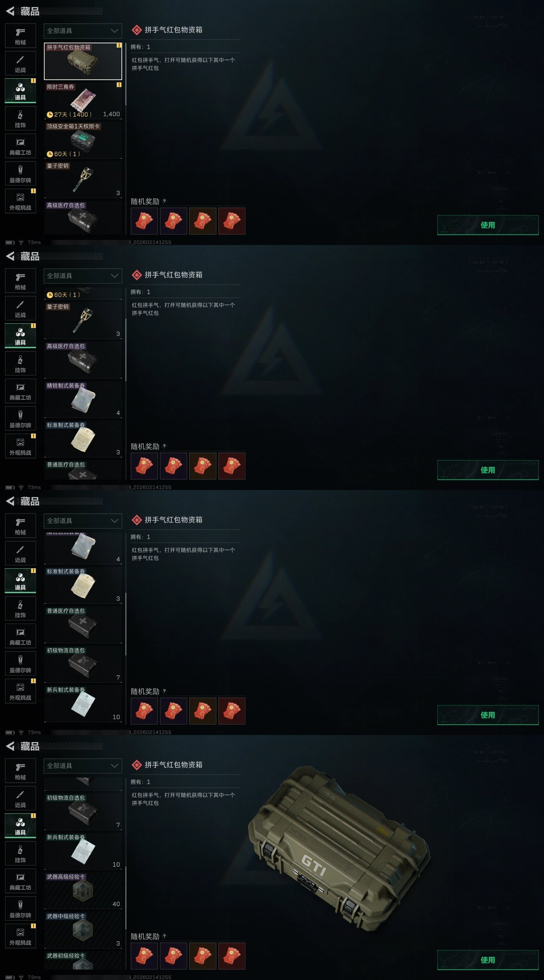The image size is (544, 980).
Task: Click the 使用 button beside the GTI crate
Action: [x=488, y=960]
